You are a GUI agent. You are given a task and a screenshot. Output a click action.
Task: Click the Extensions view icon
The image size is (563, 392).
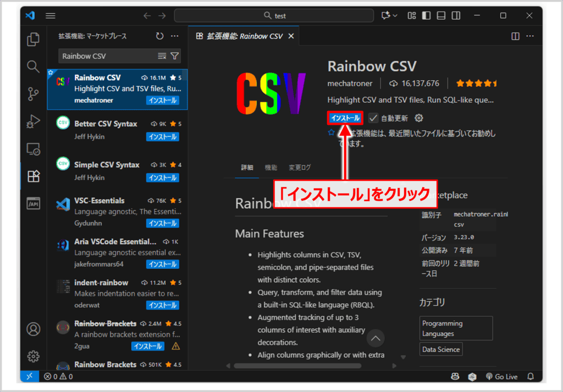tap(34, 176)
